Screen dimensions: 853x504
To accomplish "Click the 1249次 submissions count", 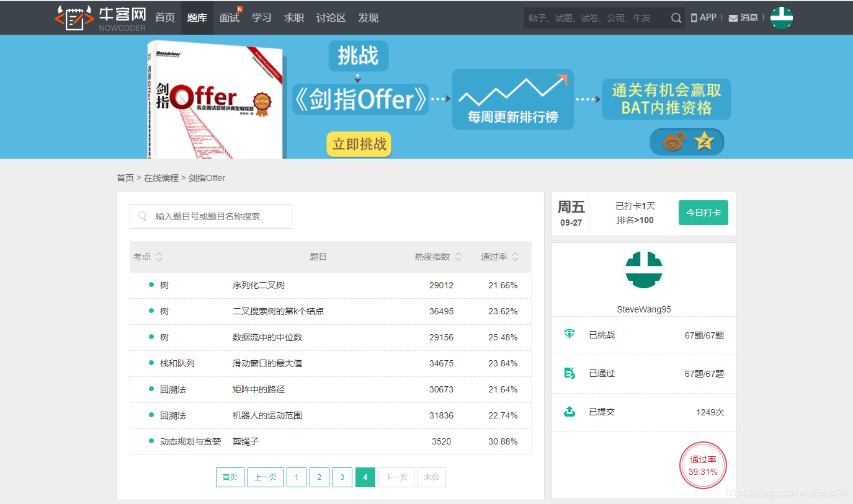I will coord(710,412).
